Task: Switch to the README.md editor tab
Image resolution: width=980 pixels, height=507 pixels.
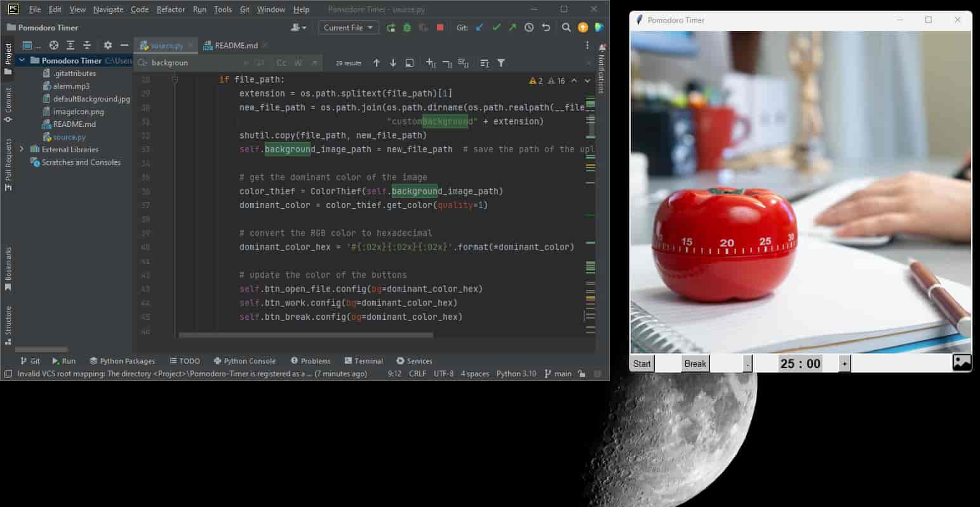Action: [236, 46]
